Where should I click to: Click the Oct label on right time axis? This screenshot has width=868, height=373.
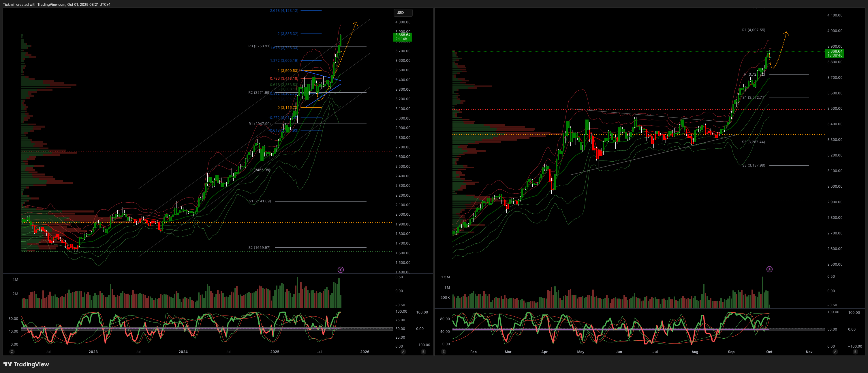[x=769, y=352]
